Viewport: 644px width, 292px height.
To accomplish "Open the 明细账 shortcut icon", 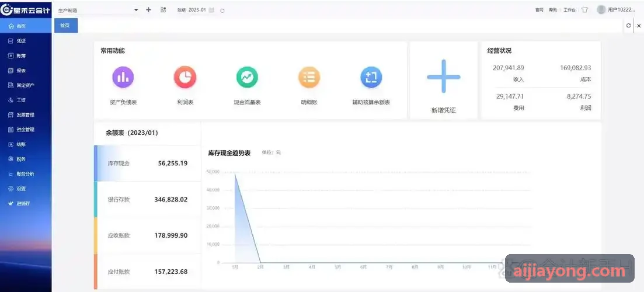I will [x=309, y=77].
